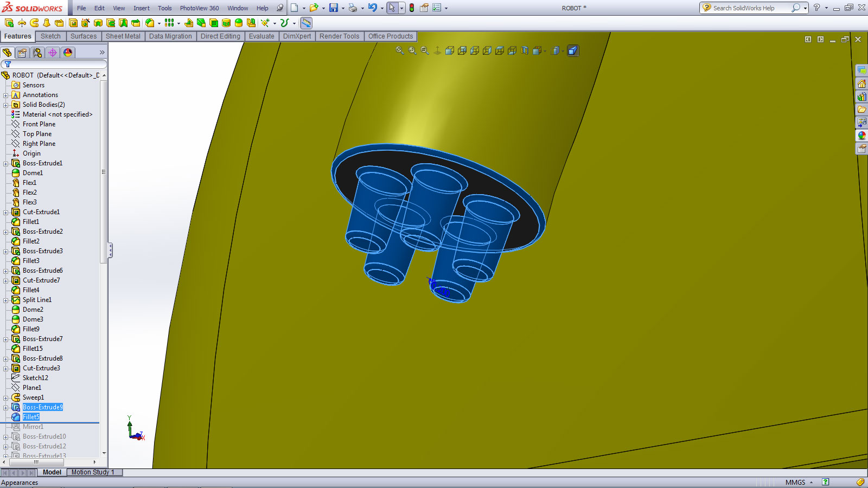The image size is (868, 488).
Task: Click the Zoom to Fit icon
Action: coord(400,50)
